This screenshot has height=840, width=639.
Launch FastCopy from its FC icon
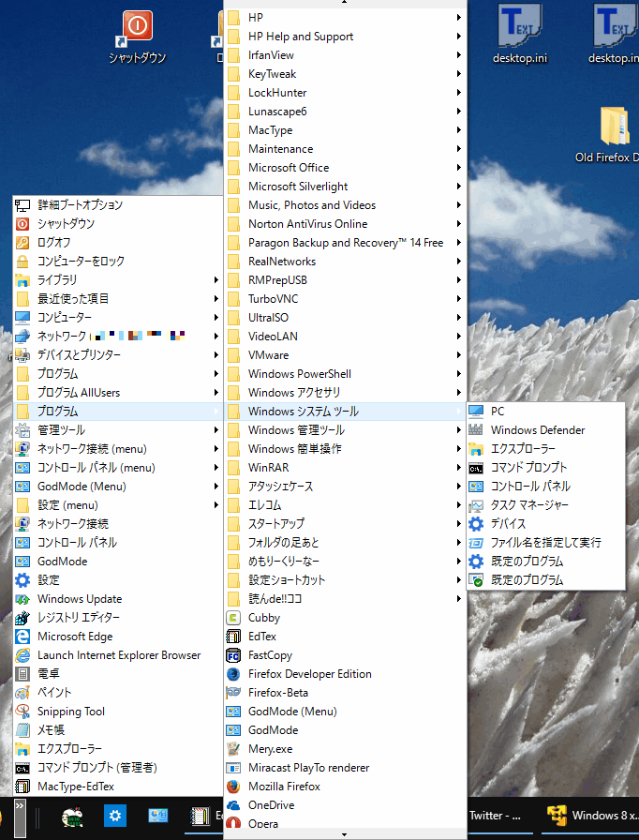tap(233, 655)
